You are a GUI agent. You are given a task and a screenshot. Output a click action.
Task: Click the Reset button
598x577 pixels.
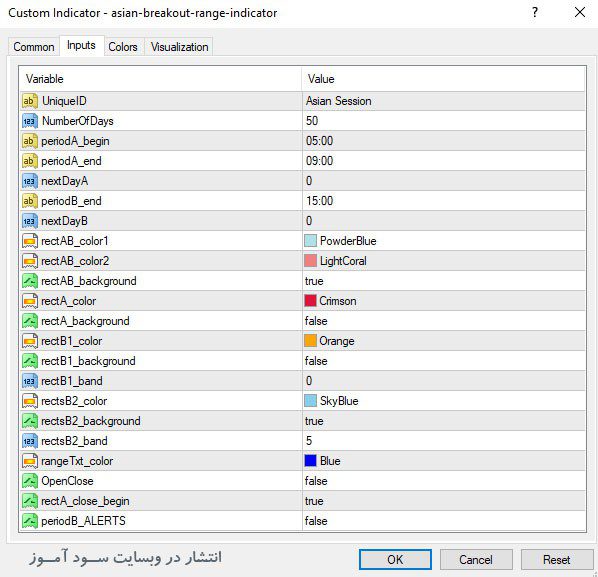[556, 559]
